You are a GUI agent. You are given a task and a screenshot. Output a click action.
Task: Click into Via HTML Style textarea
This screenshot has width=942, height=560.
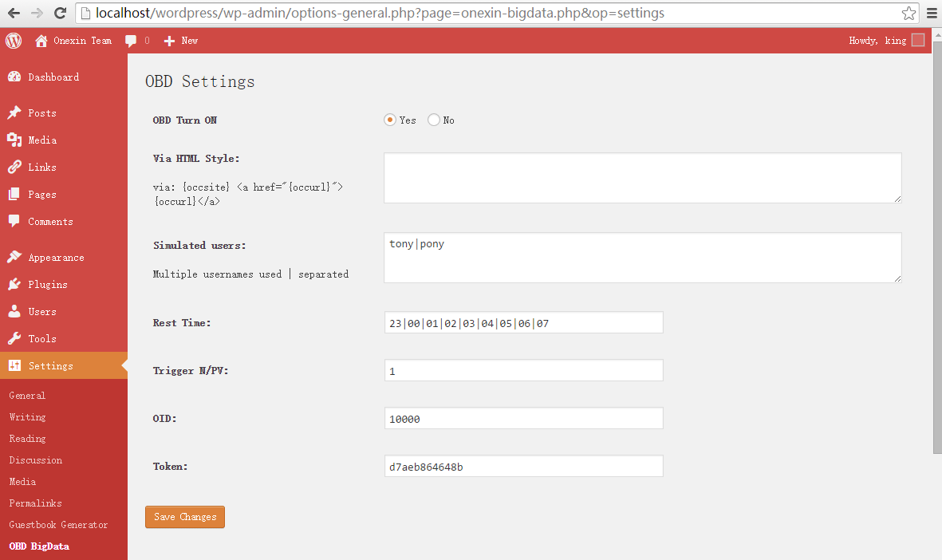click(643, 178)
